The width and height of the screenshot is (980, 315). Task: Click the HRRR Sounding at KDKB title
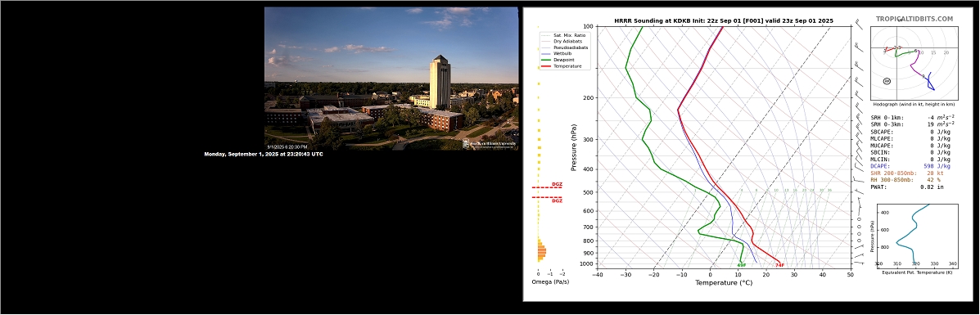(x=723, y=20)
